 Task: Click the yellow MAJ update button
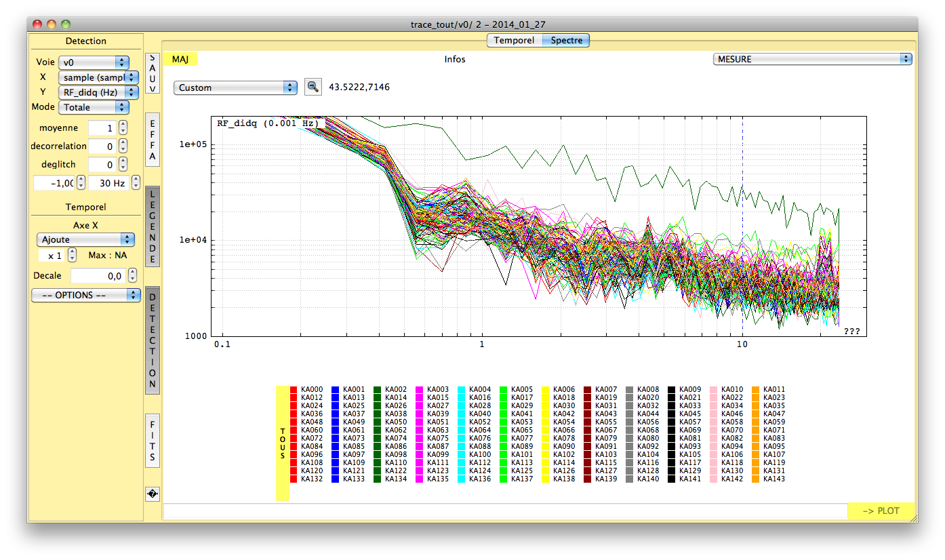click(180, 60)
